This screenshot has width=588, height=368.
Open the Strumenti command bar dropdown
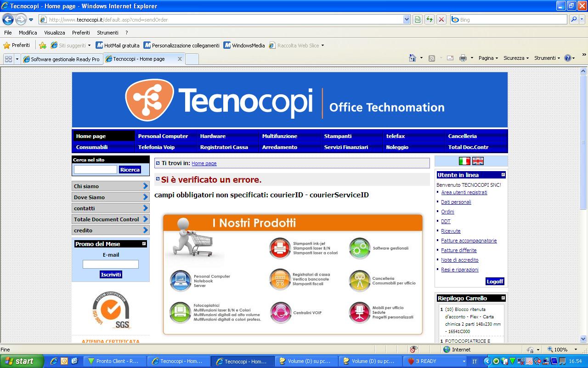click(x=547, y=58)
